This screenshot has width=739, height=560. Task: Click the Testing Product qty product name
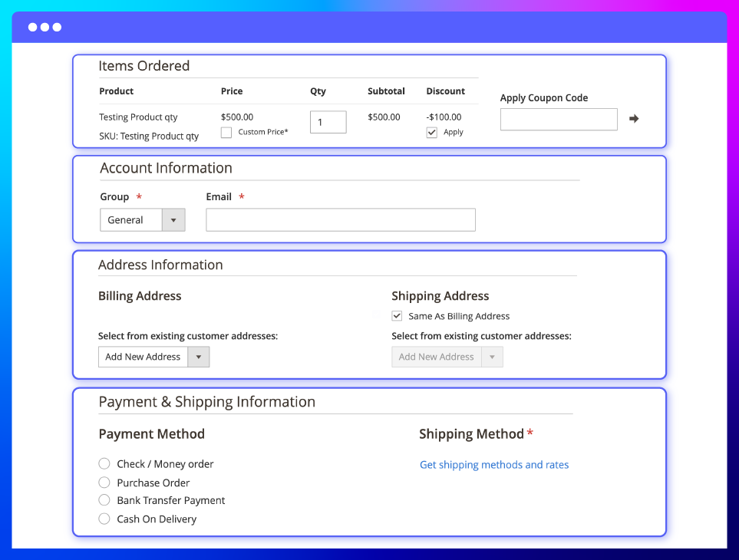[138, 117]
